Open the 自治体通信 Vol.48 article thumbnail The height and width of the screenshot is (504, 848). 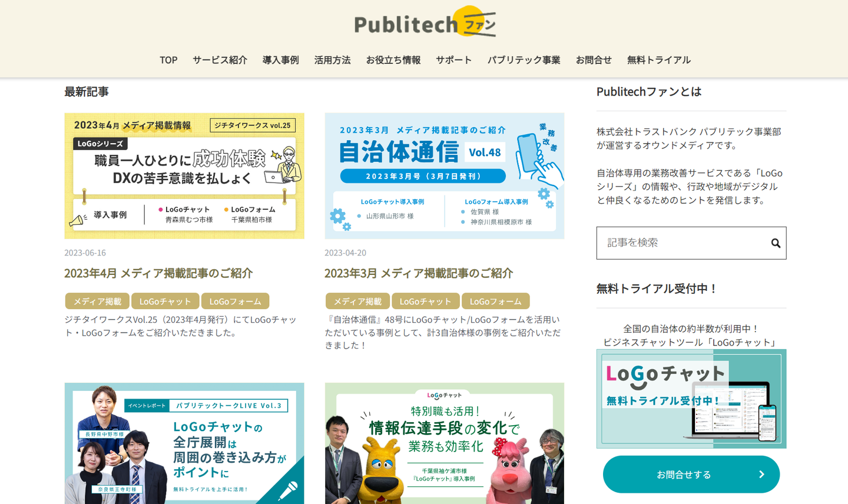point(445,176)
